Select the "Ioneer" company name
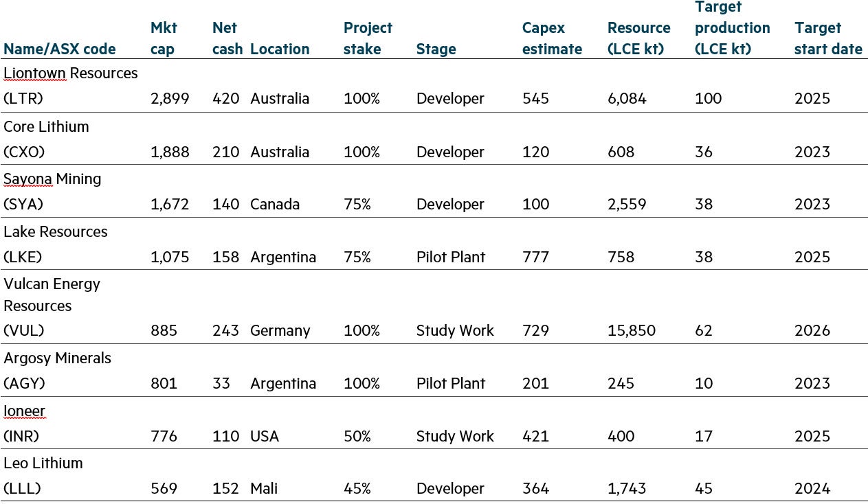The height and width of the screenshot is (504, 868). [24, 411]
